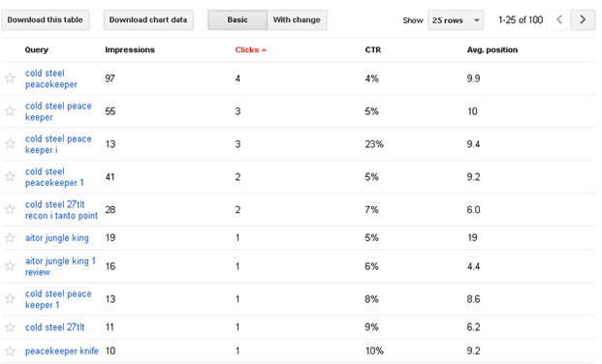This screenshot has width=602, height=364.
Task: Sort by the Avg. position column header
Action: point(492,50)
